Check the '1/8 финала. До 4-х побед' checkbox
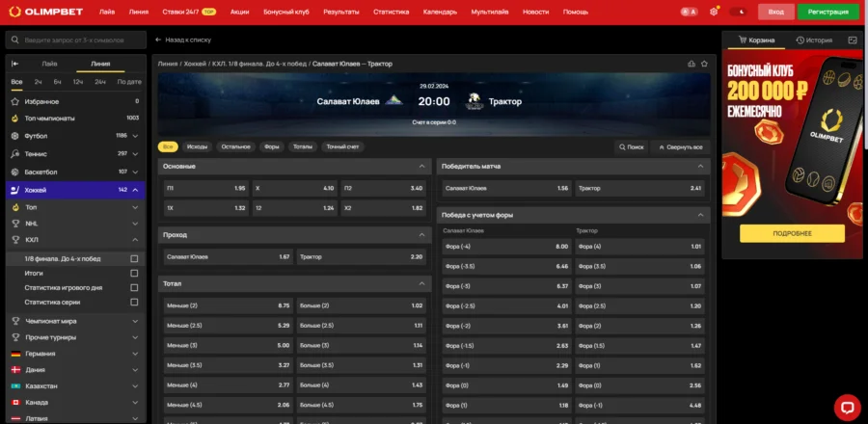868x424 pixels. click(134, 258)
